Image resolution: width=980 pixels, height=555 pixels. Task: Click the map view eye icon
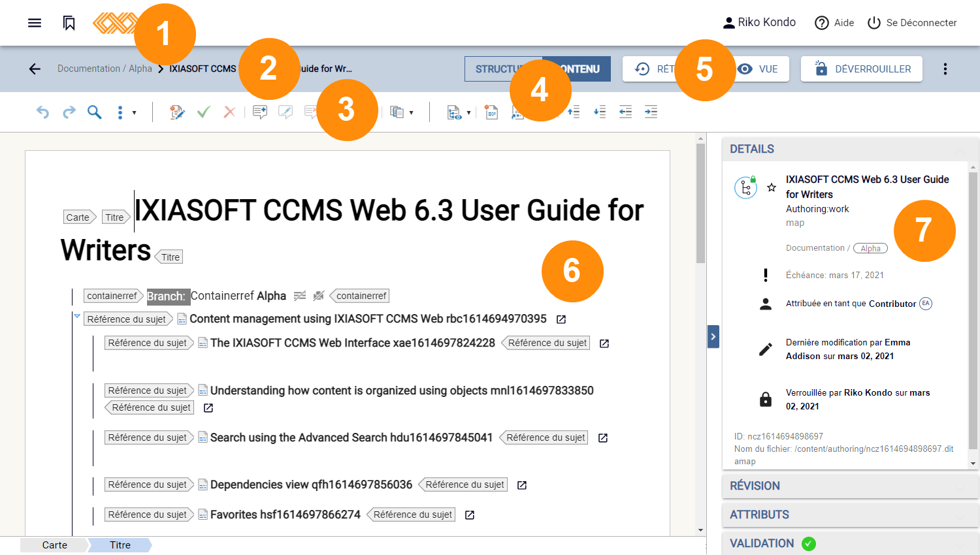[x=454, y=112]
